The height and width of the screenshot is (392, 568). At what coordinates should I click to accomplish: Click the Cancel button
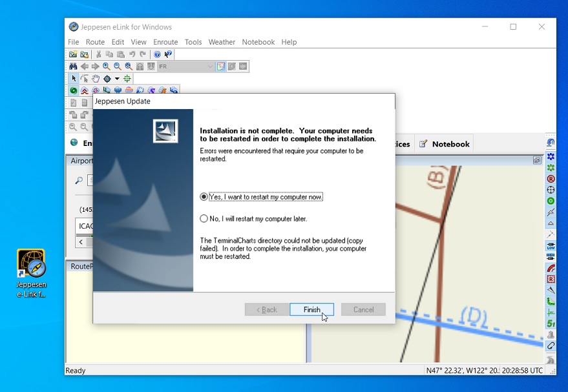(363, 309)
